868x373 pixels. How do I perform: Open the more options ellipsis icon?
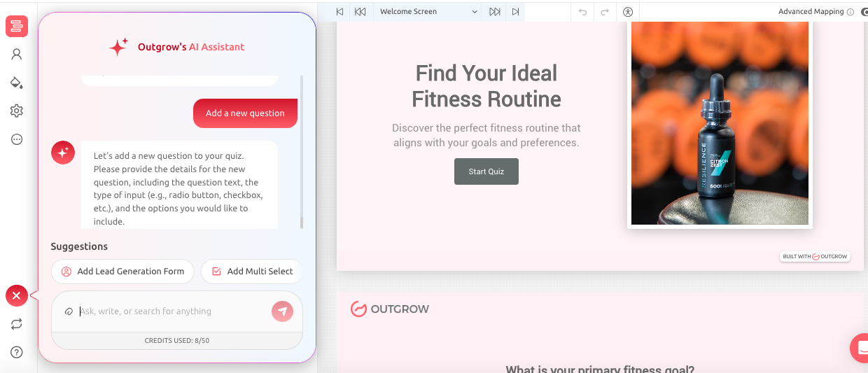[x=17, y=139]
